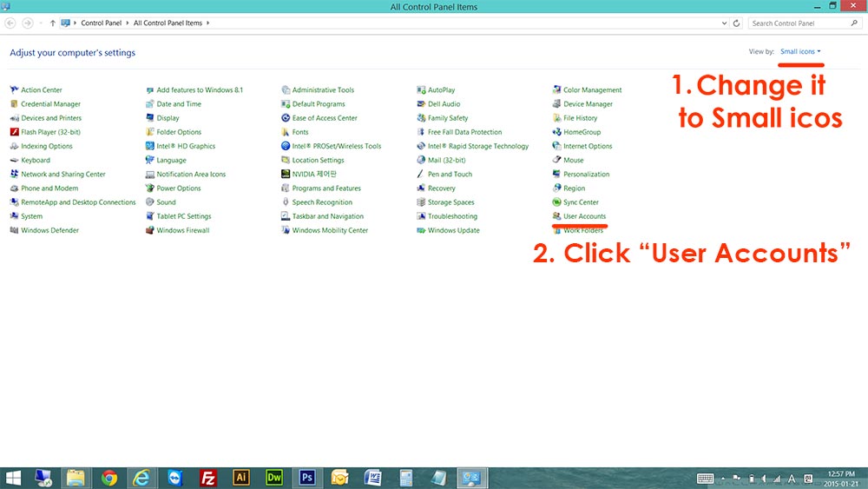Screen dimensions: 868x489
Task: Click the Storage Spaces icon
Action: coord(421,202)
